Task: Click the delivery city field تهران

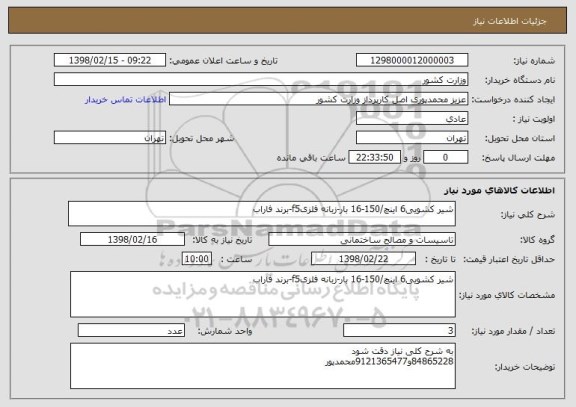Action: 110,138
